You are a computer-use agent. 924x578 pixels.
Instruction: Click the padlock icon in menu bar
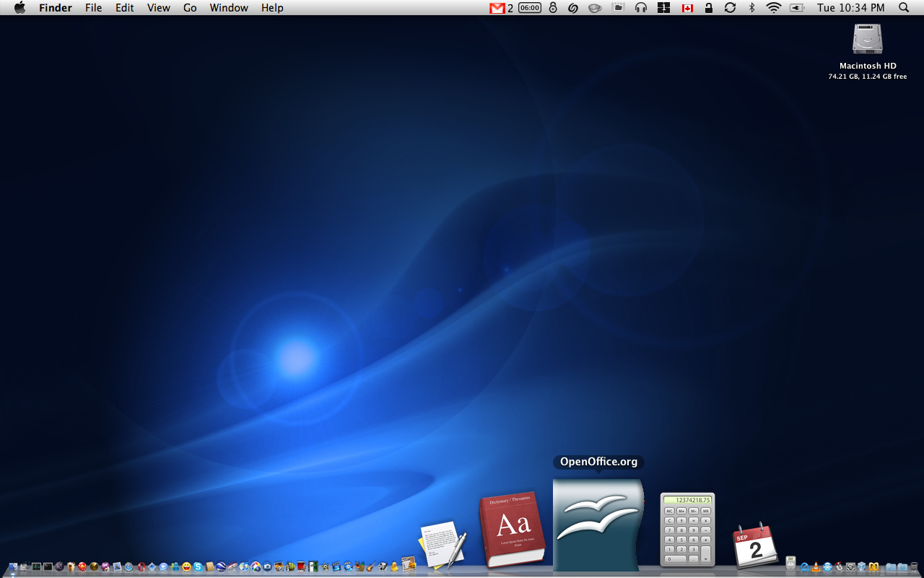[x=709, y=8]
